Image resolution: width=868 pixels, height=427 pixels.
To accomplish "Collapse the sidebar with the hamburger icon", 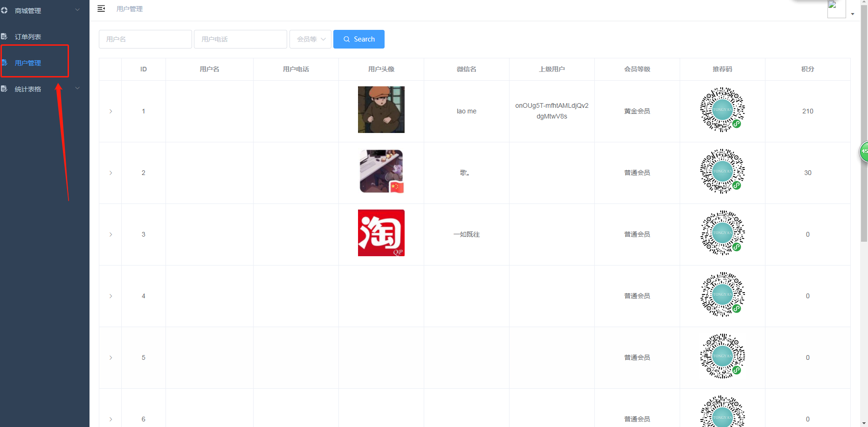I will [x=101, y=8].
